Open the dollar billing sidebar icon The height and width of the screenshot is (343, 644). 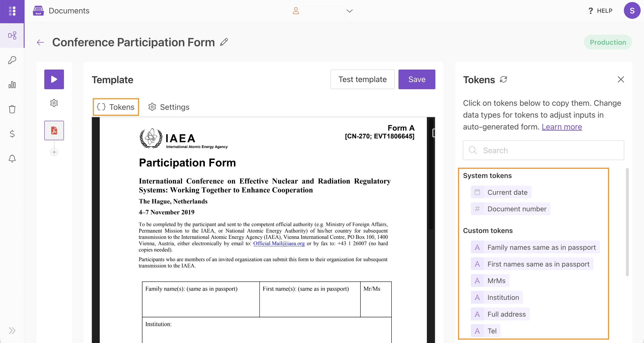click(x=12, y=134)
